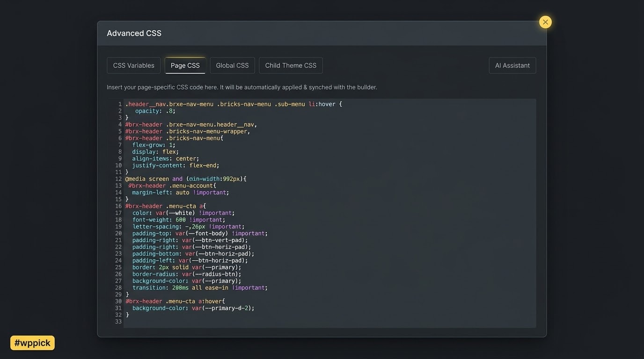Click 'padding-top: var(--font-body)' line
644x359 pixels.
tap(200, 233)
